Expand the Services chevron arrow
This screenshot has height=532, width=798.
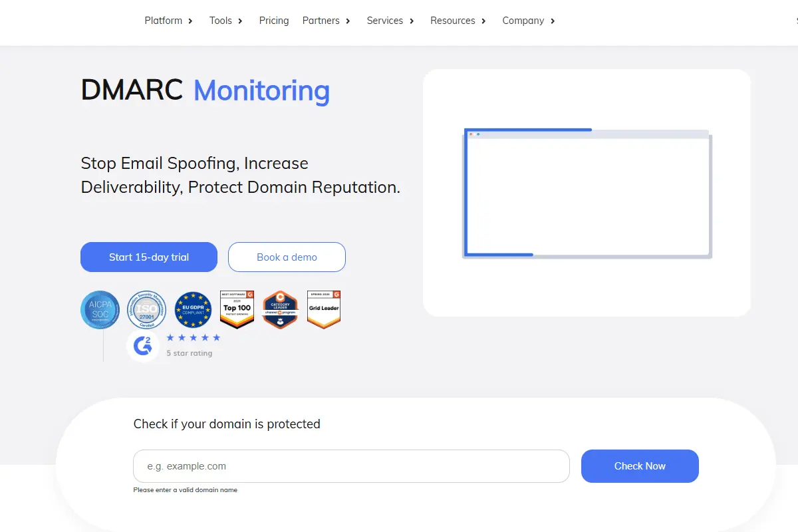pos(412,21)
